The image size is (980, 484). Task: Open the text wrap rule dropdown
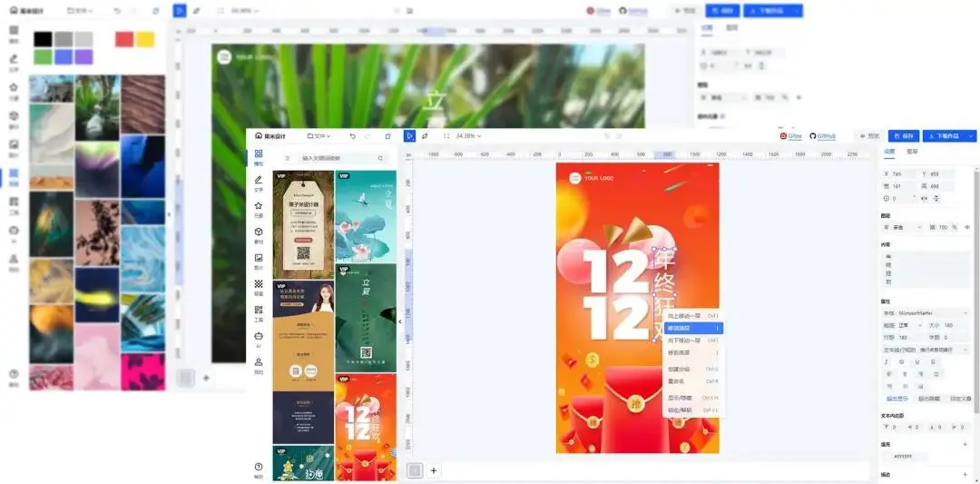tap(926, 350)
